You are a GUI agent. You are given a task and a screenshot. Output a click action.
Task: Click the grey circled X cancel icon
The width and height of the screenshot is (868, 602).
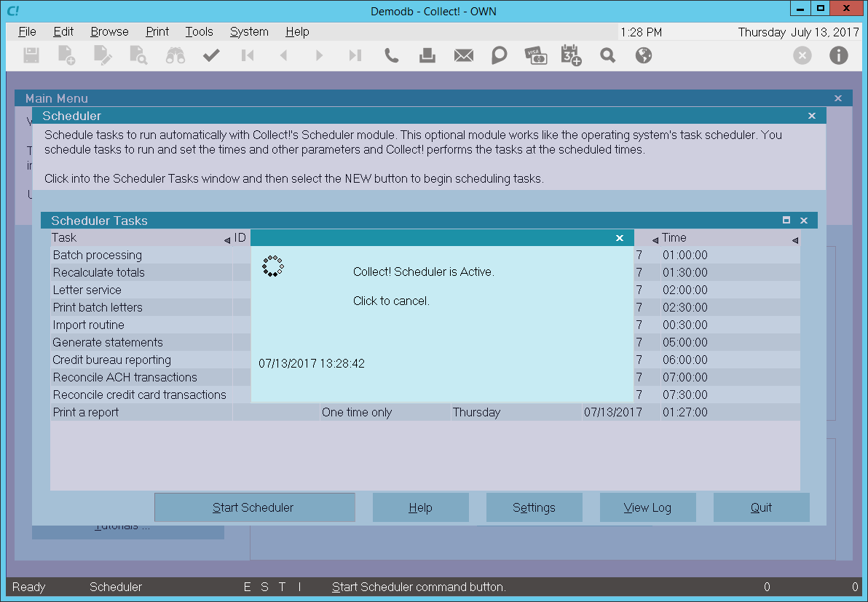(802, 55)
